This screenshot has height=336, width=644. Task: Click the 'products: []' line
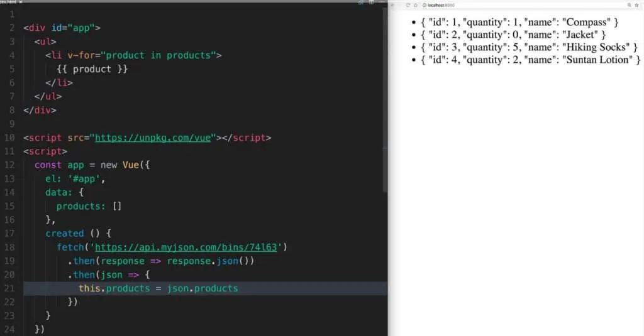point(89,206)
